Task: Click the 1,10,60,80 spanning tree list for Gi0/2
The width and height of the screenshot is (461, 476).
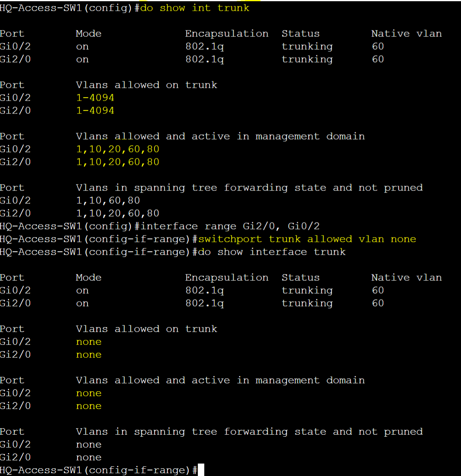Action: (x=108, y=201)
